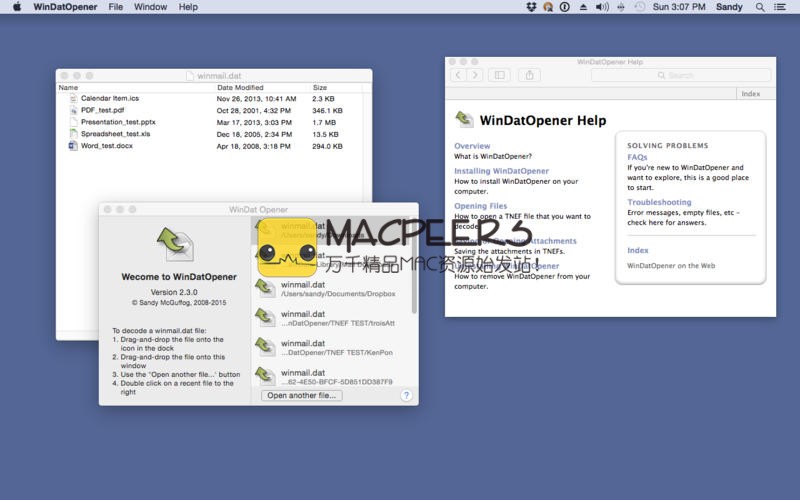Screen dimensions: 800x500
Task: Click the Word_test.docx document icon
Action: tap(73, 146)
